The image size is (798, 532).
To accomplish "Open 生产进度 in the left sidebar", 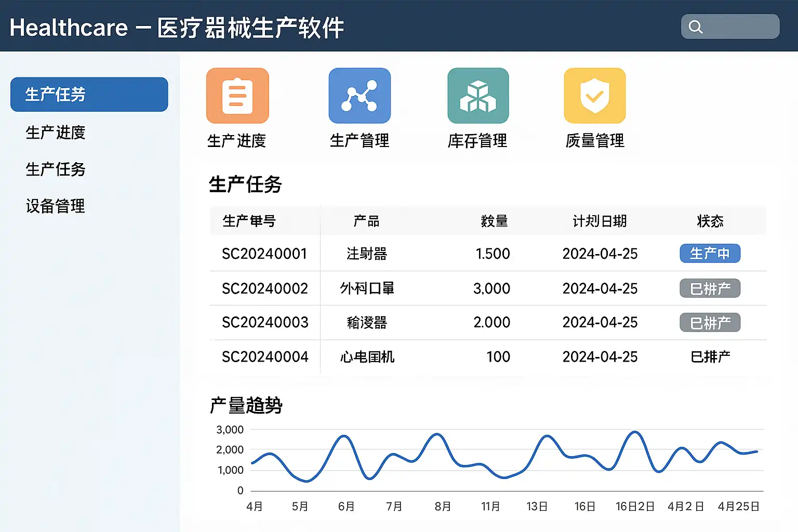I will point(56,132).
